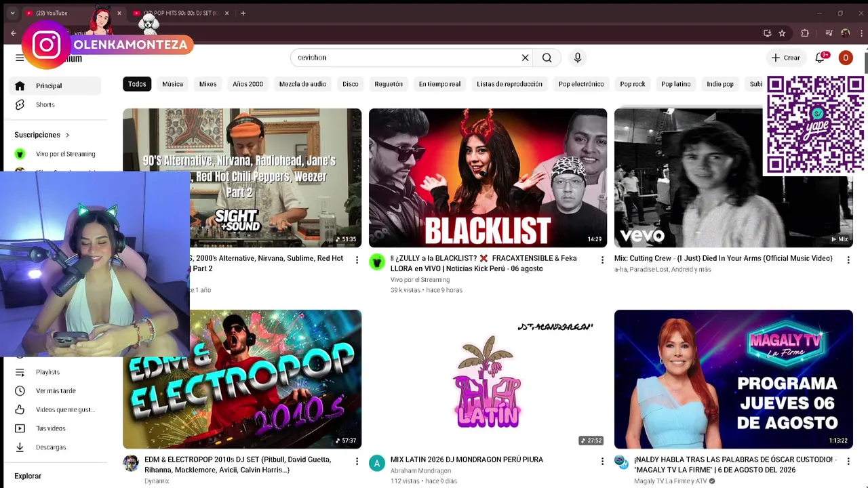The width and height of the screenshot is (868, 488).
Task: Select the Indie pop filter chip
Action: [x=720, y=84]
